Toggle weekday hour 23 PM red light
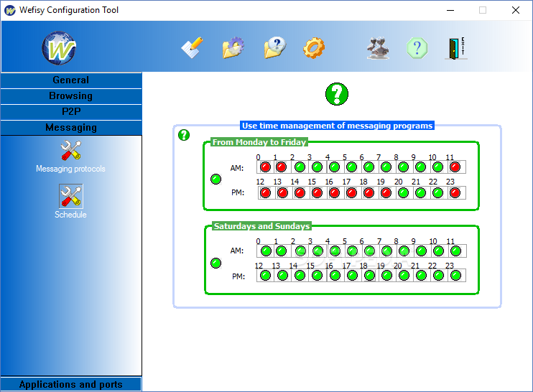The height and width of the screenshot is (392, 533). point(455,193)
